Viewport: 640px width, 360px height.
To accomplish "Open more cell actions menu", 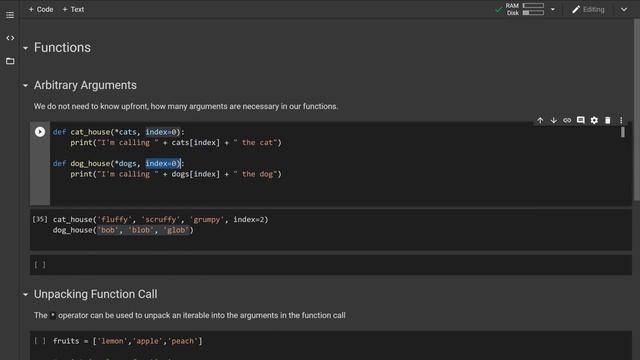I will tap(621, 120).
